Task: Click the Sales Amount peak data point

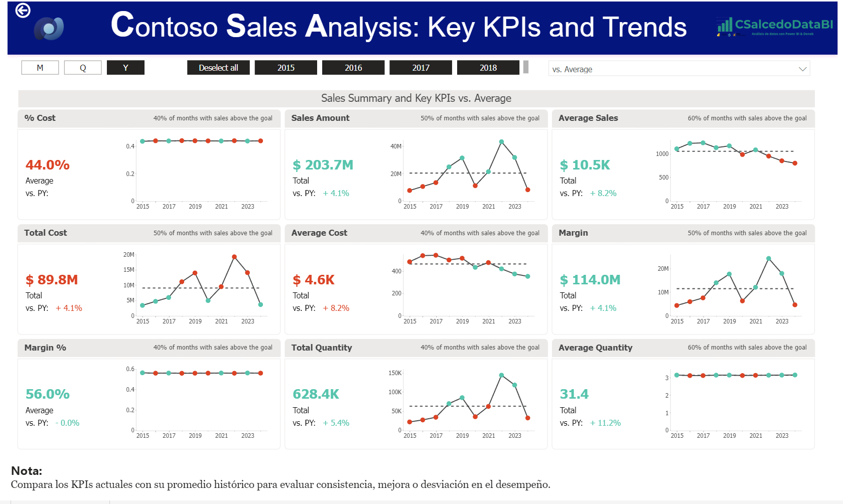Action: [x=501, y=142]
